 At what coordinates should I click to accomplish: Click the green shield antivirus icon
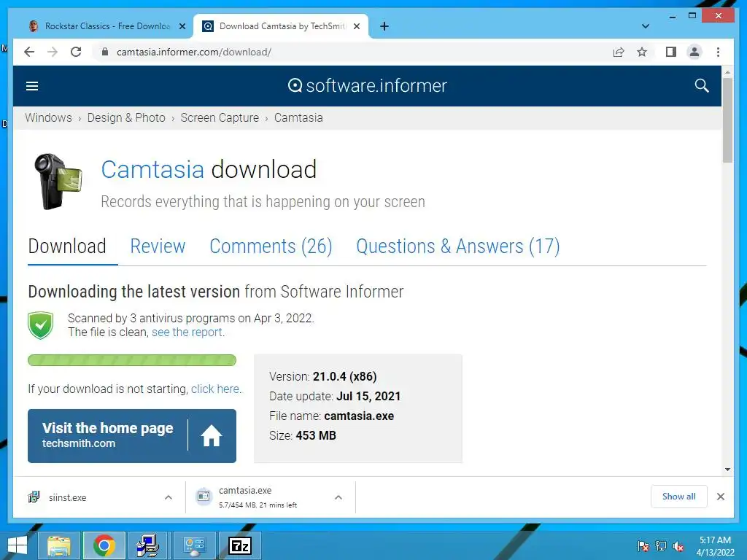click(41, 326)
